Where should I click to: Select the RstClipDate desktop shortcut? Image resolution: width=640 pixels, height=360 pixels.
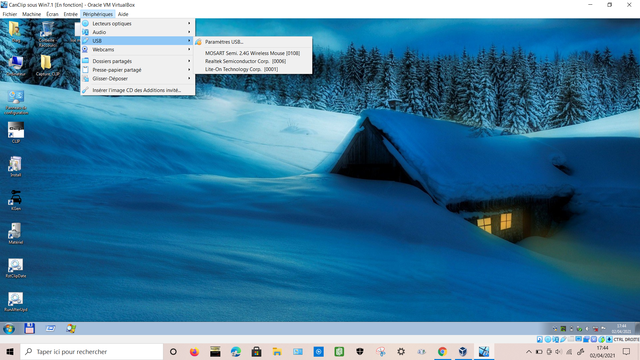coord(16,268)
